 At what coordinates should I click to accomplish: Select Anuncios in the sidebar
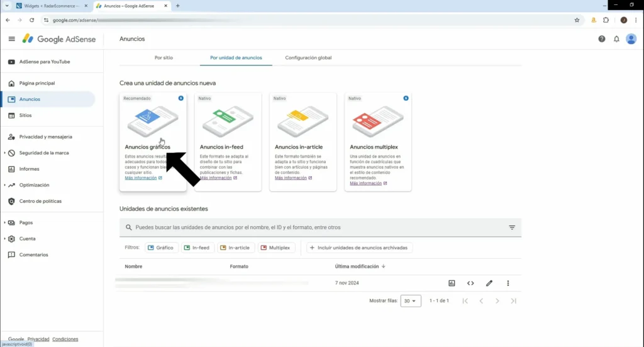click(48, 99)
